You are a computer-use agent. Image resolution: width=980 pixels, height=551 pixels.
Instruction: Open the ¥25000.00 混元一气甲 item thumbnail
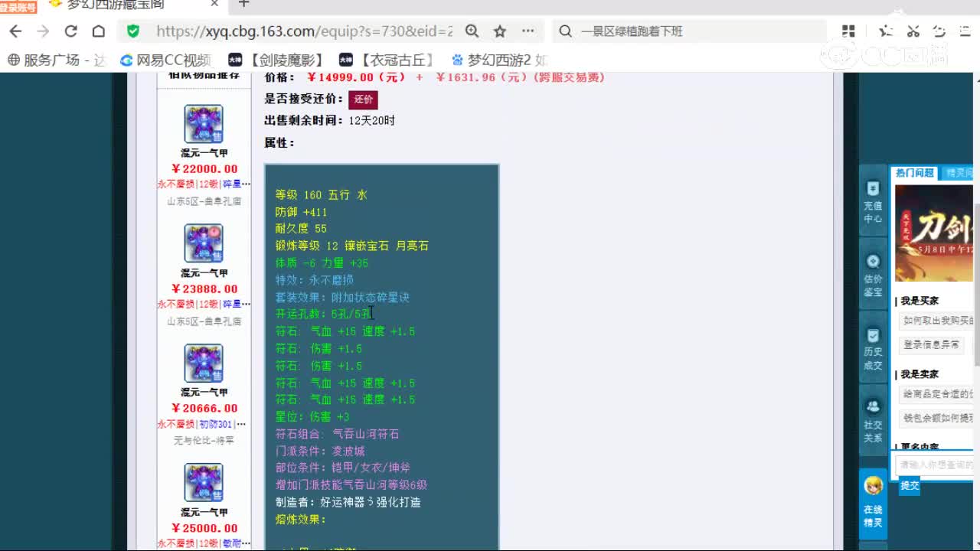(x=204, y=482)
